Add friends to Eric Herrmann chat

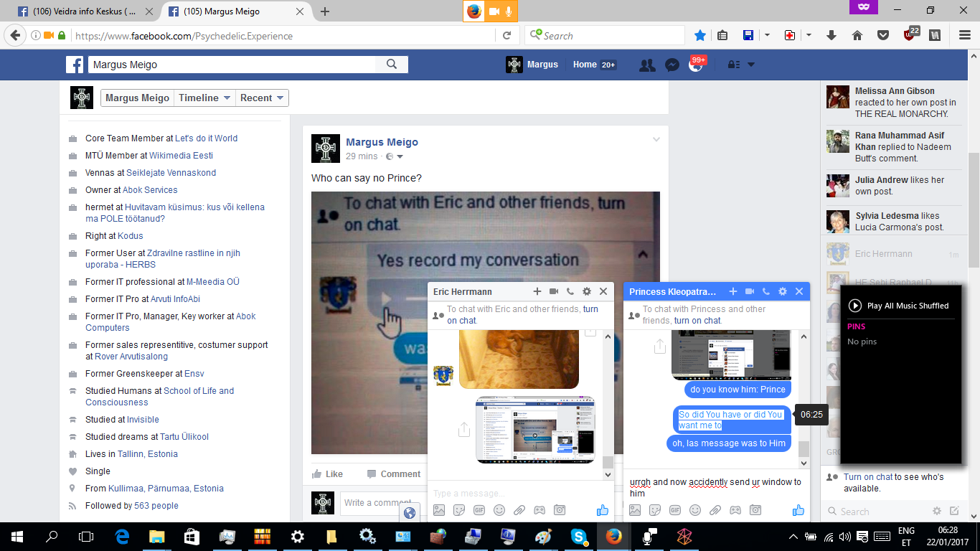[x=537, y=291]
